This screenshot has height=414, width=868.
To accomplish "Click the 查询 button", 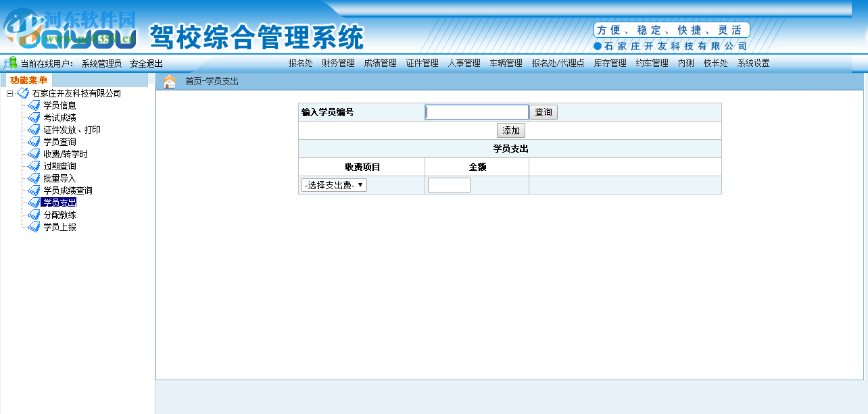I will point(543,111).
